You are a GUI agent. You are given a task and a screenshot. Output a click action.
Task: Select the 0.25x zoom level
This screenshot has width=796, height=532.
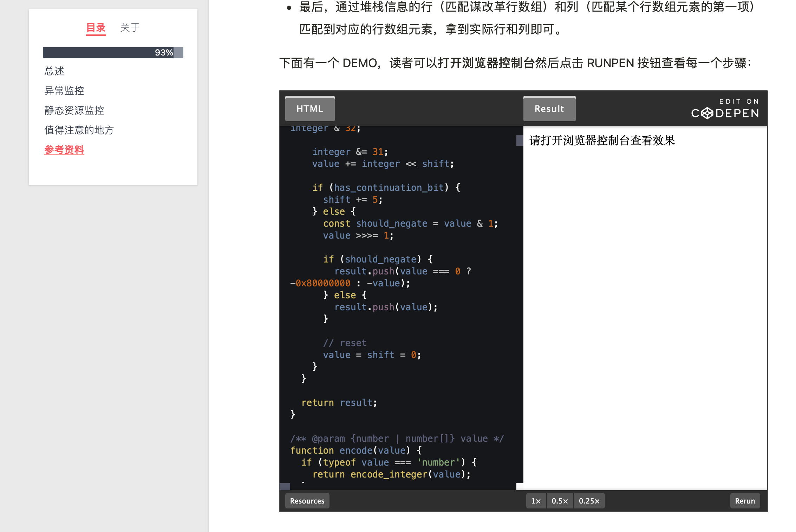point(589,501)
